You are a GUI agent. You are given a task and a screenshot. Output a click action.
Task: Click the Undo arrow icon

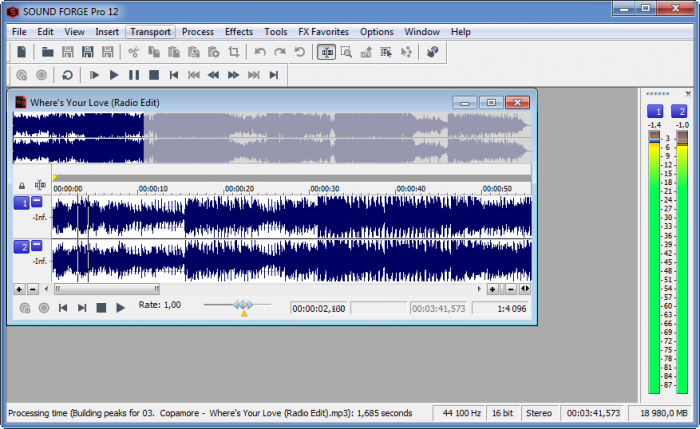260,52
